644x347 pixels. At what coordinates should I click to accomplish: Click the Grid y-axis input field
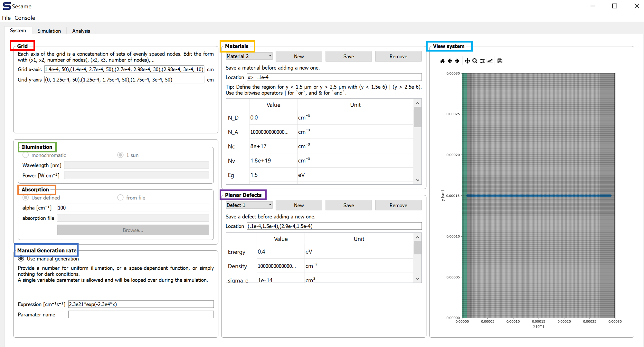pyautogui.click(x=124, y=80)
